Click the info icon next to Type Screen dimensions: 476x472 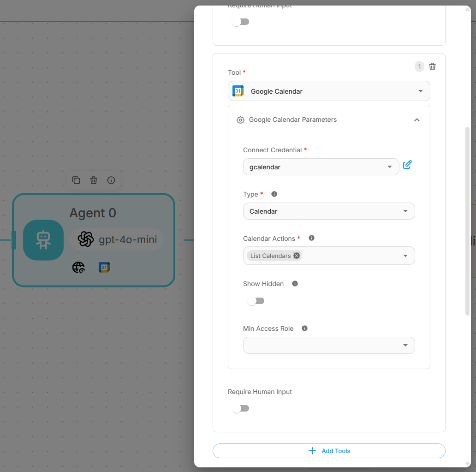[x=274, y=194]
